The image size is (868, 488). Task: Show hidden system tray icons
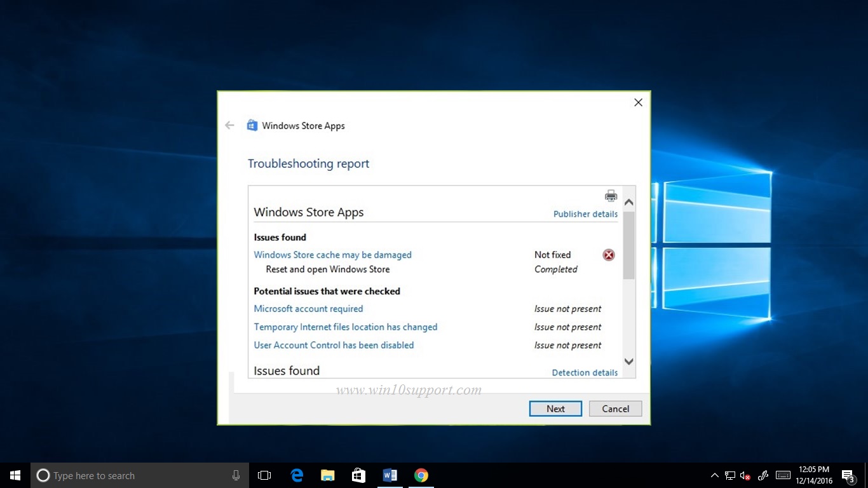(715, 475)
